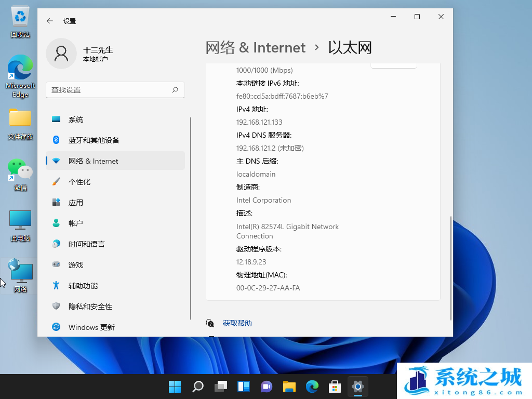Open 蓝牙和其他设备 settings

coord(94,140)
